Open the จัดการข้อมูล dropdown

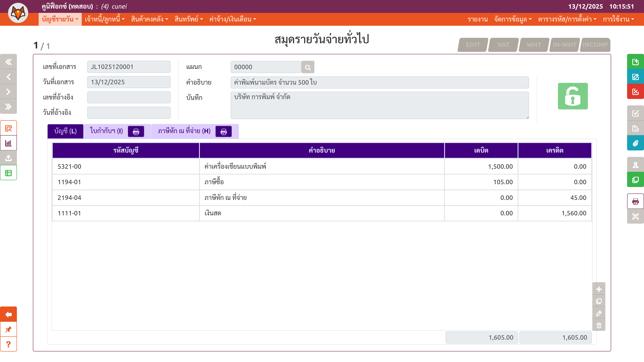pyautogui.click(x=513, y=19)
